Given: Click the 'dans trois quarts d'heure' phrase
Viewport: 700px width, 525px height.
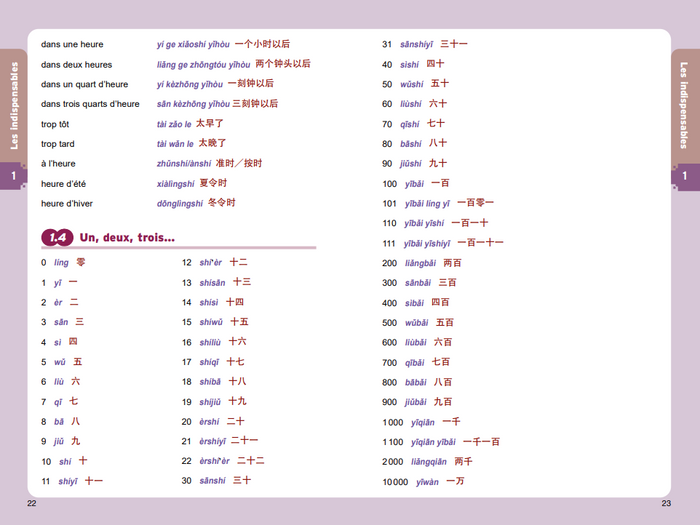Looking at the screenshot, I should (90, 104).
